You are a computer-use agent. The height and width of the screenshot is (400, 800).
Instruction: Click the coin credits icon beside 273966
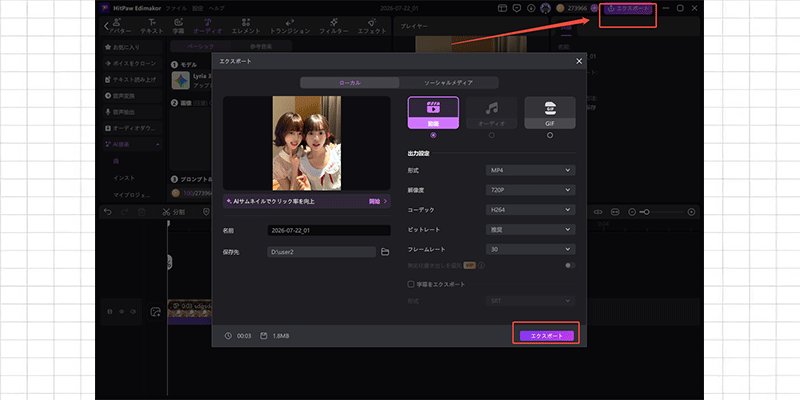click(560, 8)
